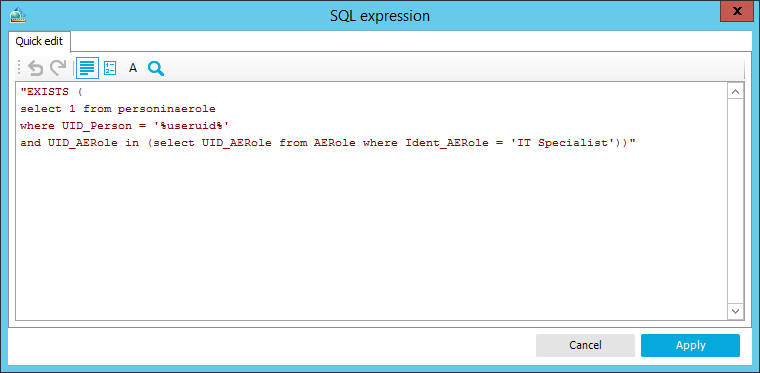
Task: Open search with the magnifying glass icon
Action: [156, 68]
